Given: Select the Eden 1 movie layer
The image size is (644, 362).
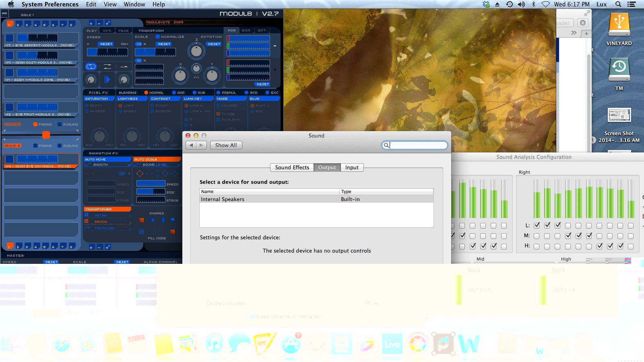Looking at the screenshot, I should (41, 74).
